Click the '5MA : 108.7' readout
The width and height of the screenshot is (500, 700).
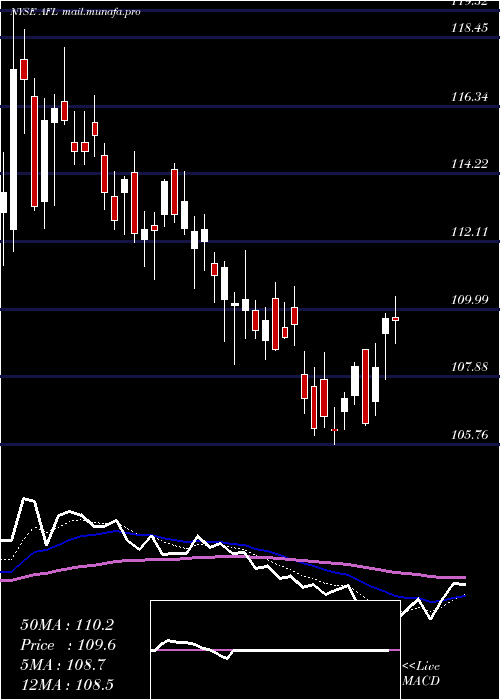[63, 665]
